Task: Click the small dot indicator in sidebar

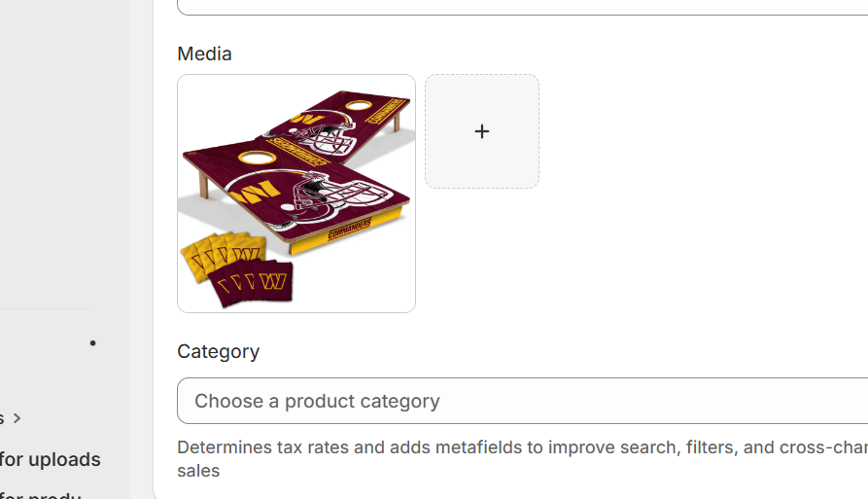Action: (93, 343)
